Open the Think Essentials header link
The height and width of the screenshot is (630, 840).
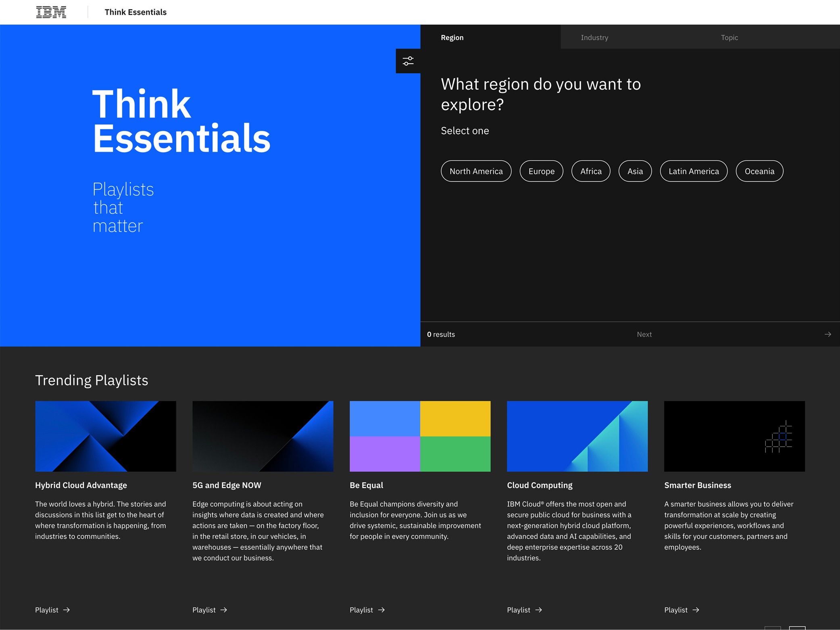click(135, 12)
